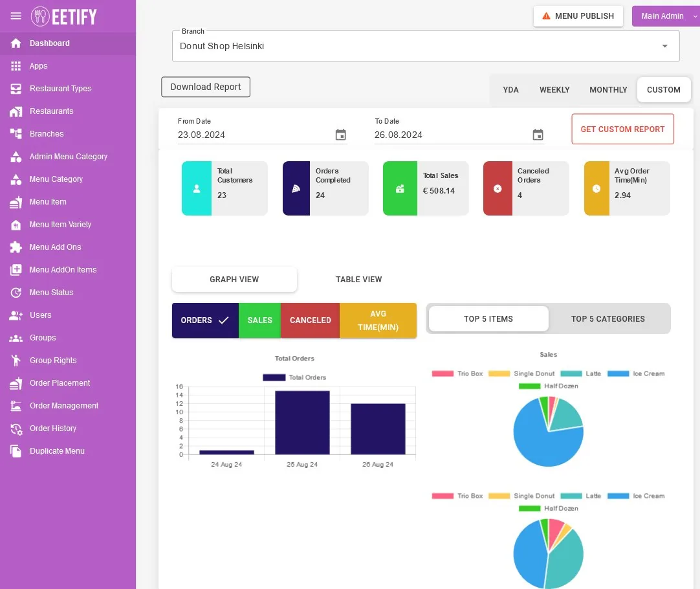Open the To Date calendar picker icon

538,135
